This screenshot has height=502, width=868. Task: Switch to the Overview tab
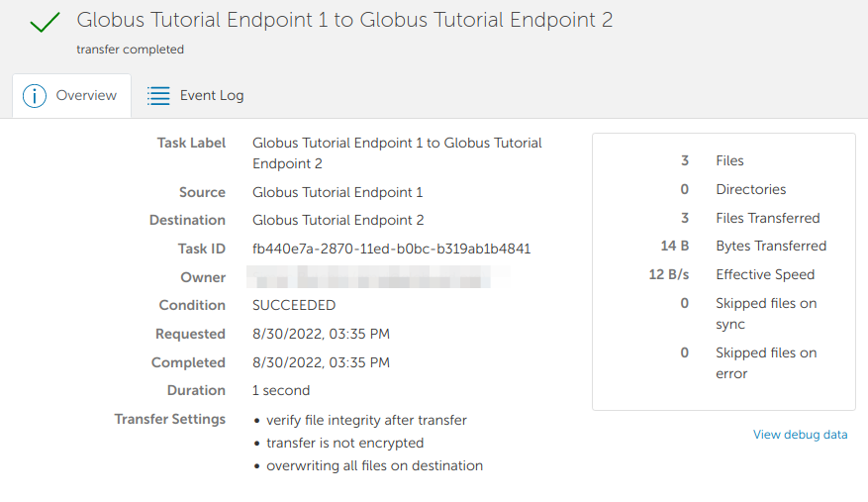(71, 96)
